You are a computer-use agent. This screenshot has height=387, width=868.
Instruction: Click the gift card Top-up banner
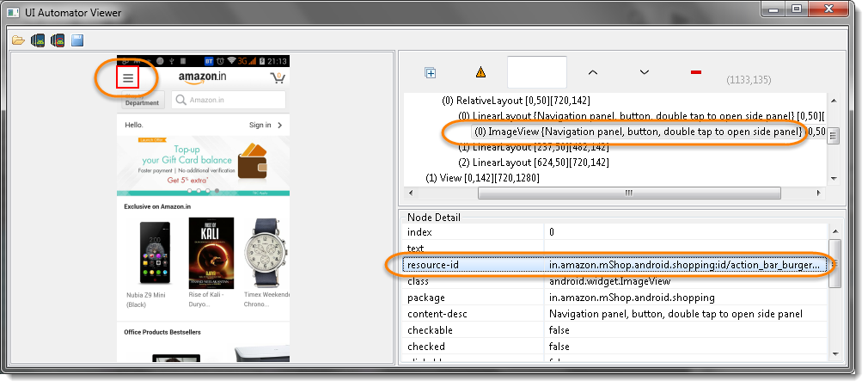coord(203,165)
